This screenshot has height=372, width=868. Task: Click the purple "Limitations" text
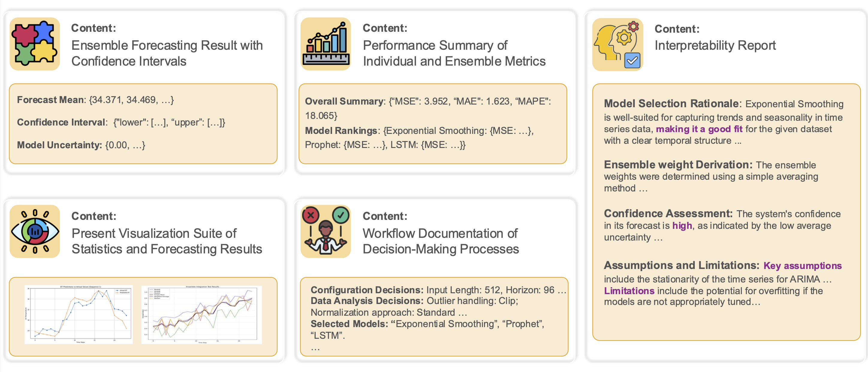point(629,291)
